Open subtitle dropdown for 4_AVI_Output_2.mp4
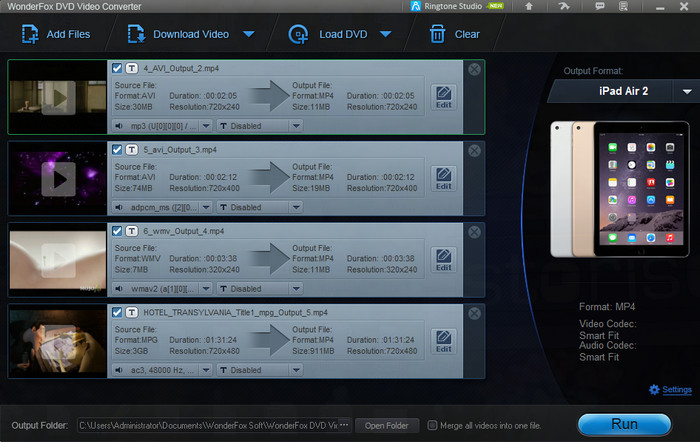 (296, 126)
